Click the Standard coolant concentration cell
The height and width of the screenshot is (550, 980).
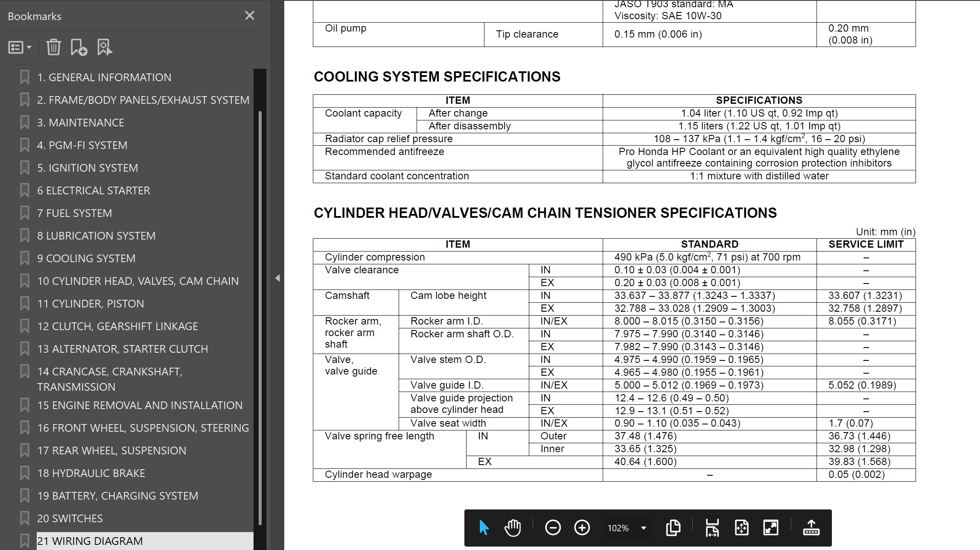(458, 176)
